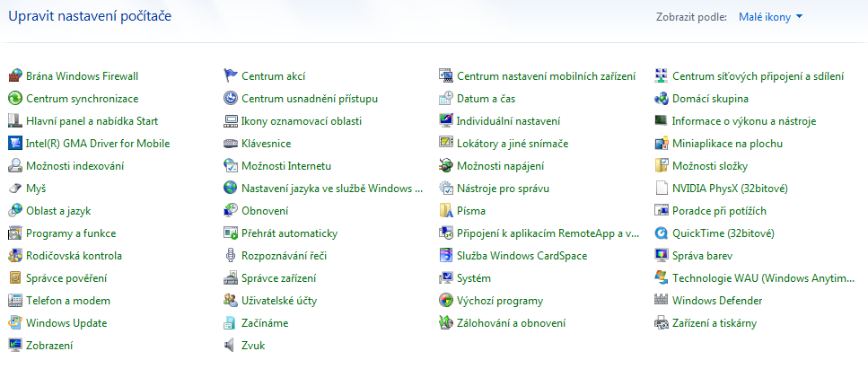
Task: Click the Windows Defender wall icon
Action: coord(662,300)
